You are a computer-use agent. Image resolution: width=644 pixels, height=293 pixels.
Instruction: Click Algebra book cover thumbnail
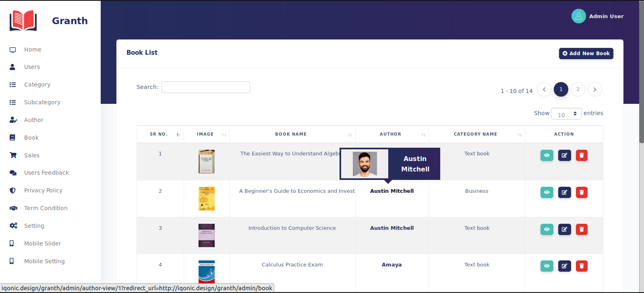[x=207, y=161]
